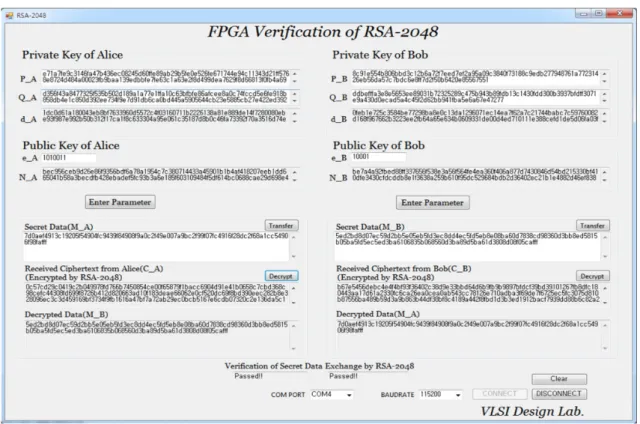Click the Private Key of Alice heading
This screenshot has height=424, width=640.
point(73,55)
